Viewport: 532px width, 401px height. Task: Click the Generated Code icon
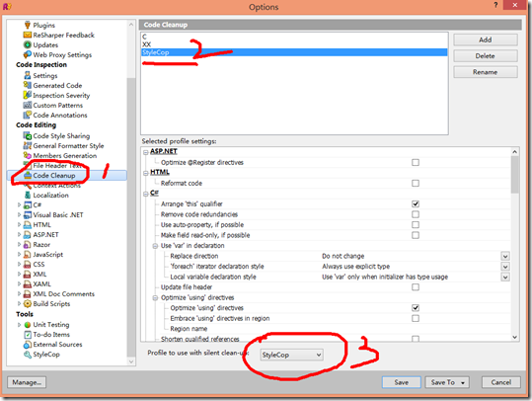pos(28,85)
